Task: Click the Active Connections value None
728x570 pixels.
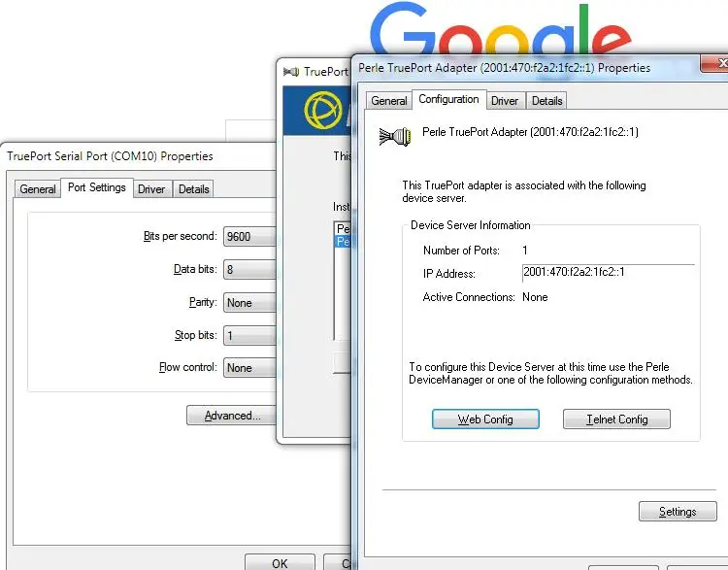Action: point(535,297)
